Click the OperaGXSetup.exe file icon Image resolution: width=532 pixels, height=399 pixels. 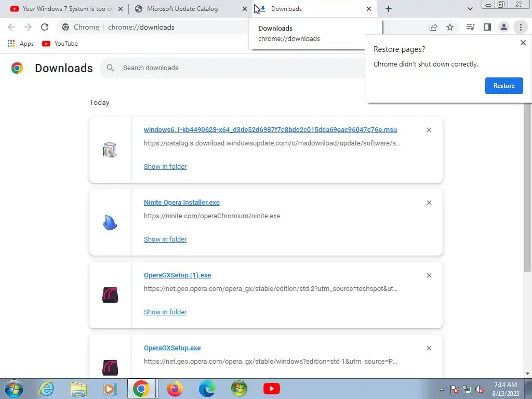click(110, 368)
